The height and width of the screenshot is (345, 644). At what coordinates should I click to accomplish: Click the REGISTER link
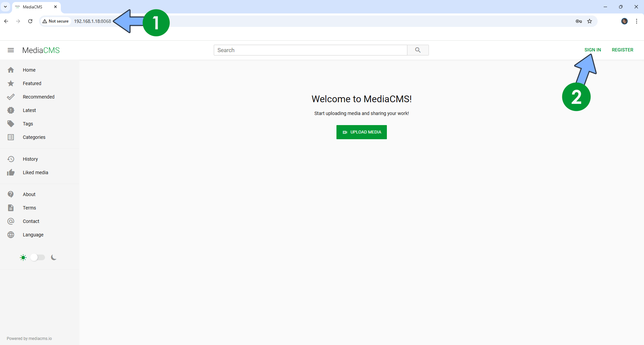pyautogui.click(x=622, y=50)
